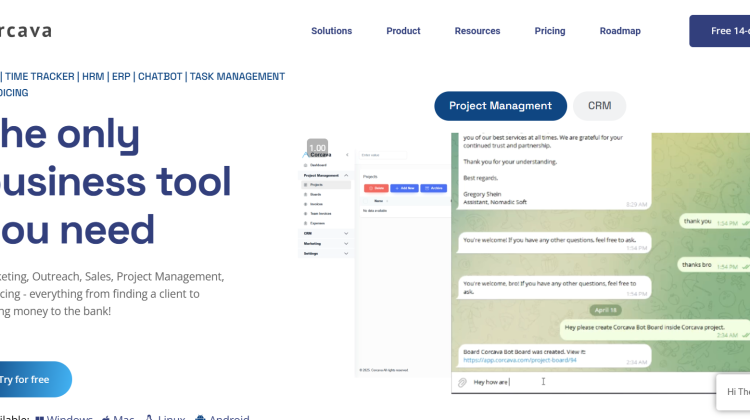The image size is (750, 420).
Task: Open the Solutions menu
Action: (331, 31)
